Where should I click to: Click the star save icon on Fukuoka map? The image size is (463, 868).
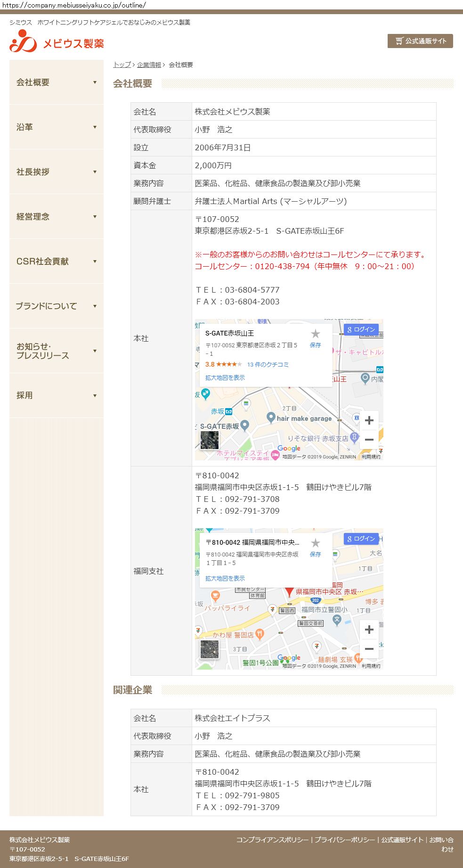(x=315, y=543)
